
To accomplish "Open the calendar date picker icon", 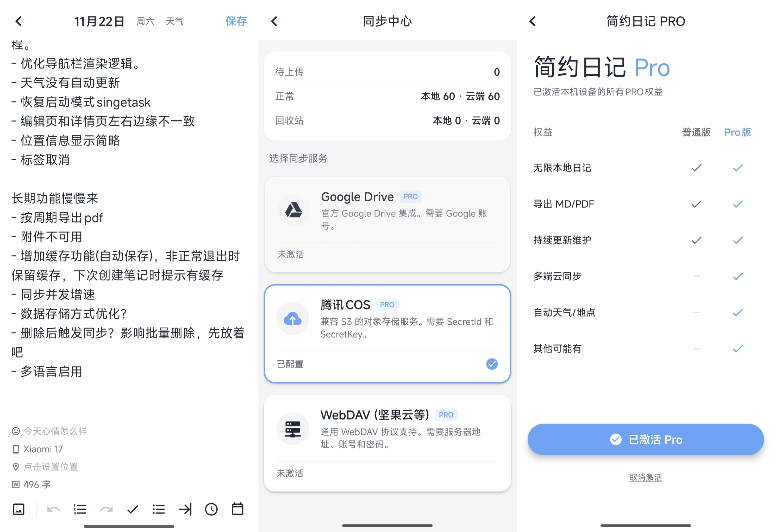I will pos(238,509).
